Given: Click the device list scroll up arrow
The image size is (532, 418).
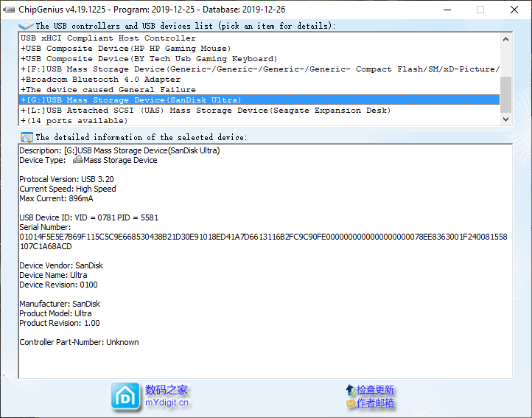Looking at the screenshot, I should point(506,39).
